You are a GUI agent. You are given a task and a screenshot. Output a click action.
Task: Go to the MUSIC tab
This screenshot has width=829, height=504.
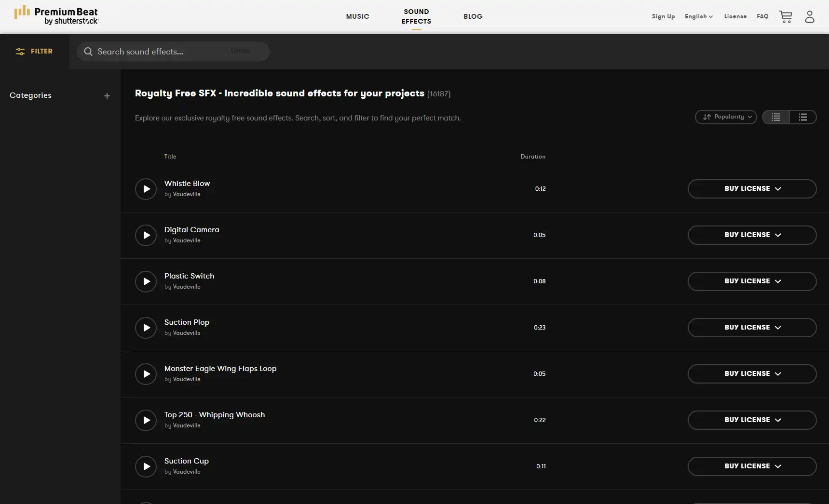(357, 16)
